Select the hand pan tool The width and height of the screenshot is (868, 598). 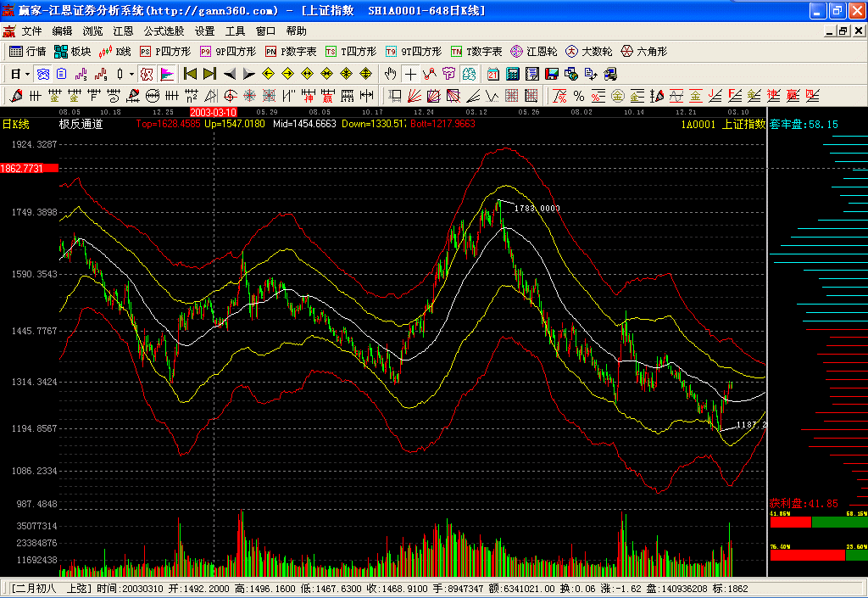(x=391, y=74)
